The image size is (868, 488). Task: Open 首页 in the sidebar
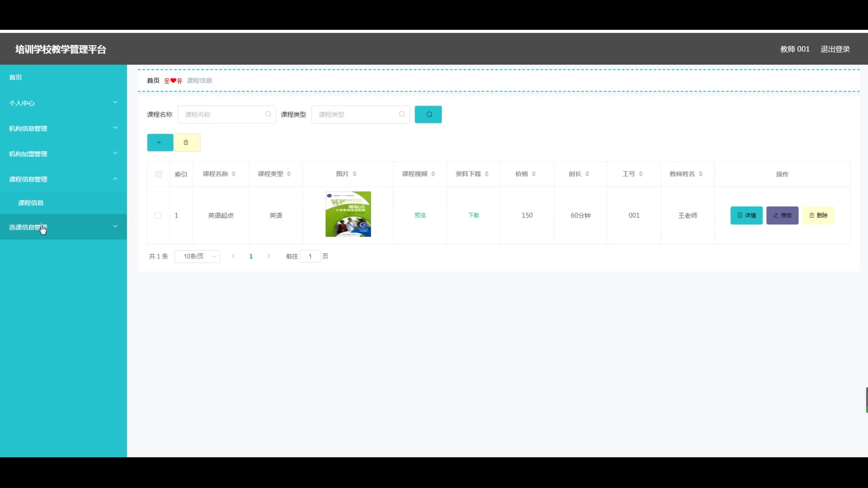coord(63,77)
